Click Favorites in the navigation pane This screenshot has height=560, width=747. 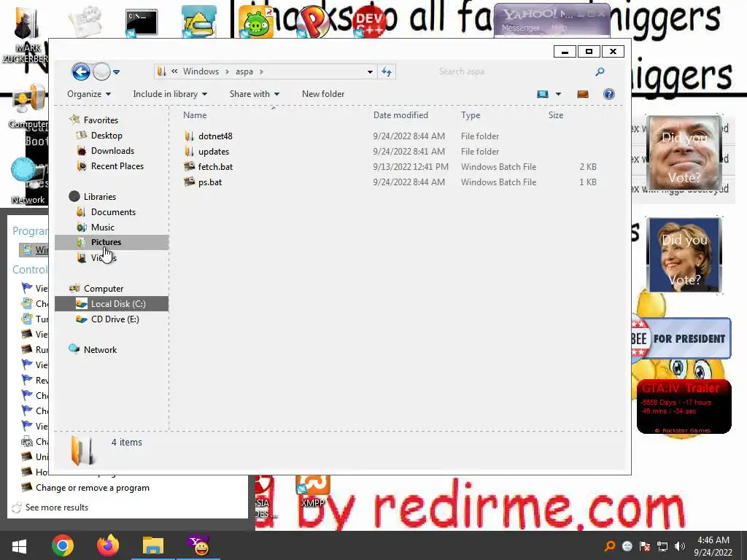pyautogui.click(x=101, y=120)
